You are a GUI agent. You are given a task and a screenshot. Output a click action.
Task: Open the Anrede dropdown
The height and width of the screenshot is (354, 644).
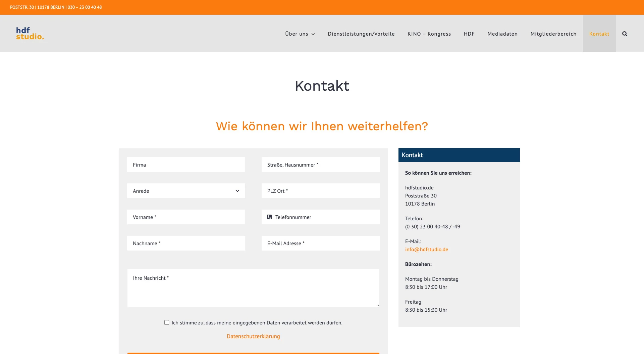(186, 191)
